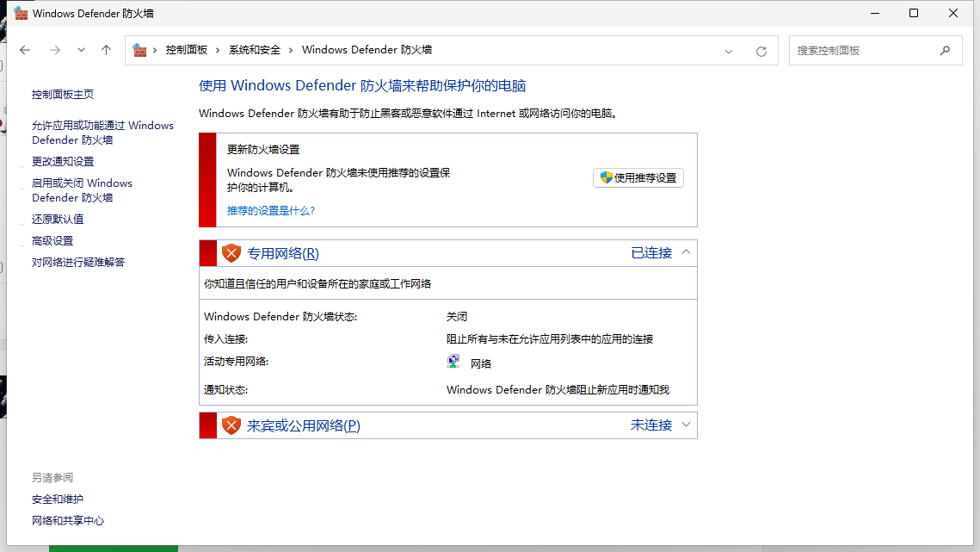
Task: Go back with the back arrow
Action: point(25,50)
